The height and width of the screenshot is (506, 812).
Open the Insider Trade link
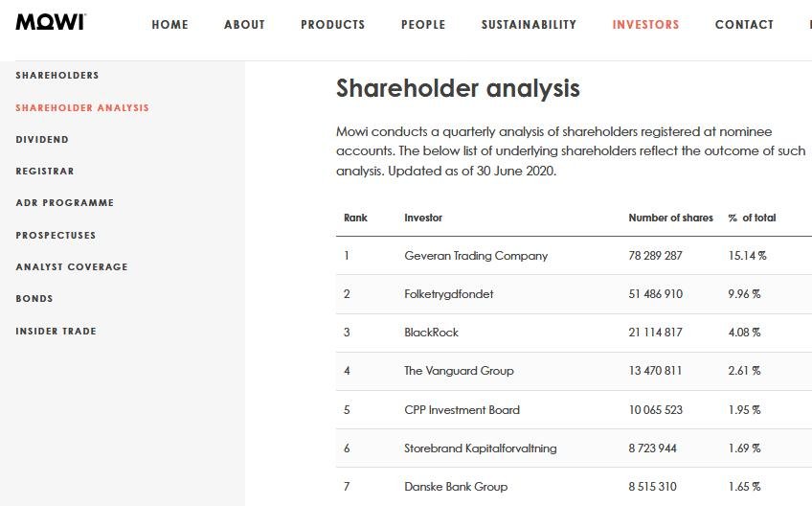(56, 332)
